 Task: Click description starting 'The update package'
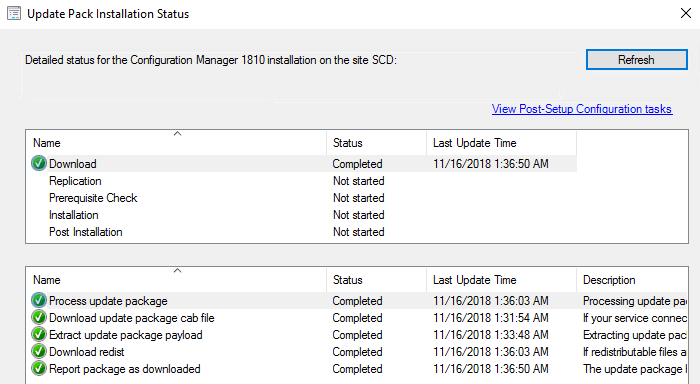[635, 369]
